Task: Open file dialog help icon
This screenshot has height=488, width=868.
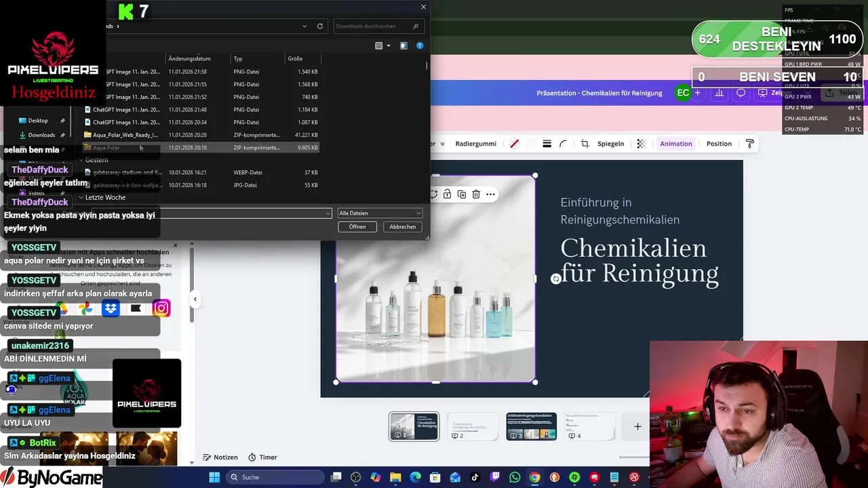Action: click(420, 45)
